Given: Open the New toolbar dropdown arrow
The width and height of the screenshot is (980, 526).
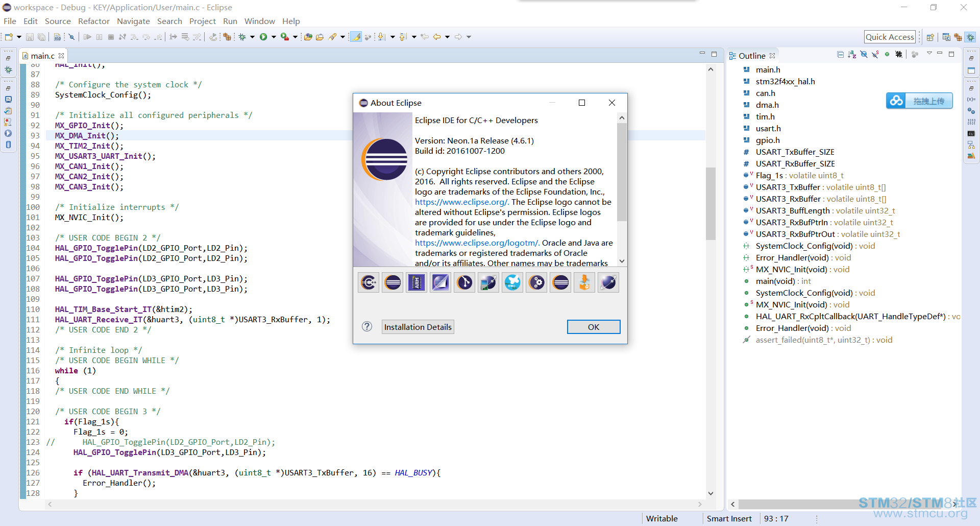Looking at the screenshot, I should pos(19,37).
